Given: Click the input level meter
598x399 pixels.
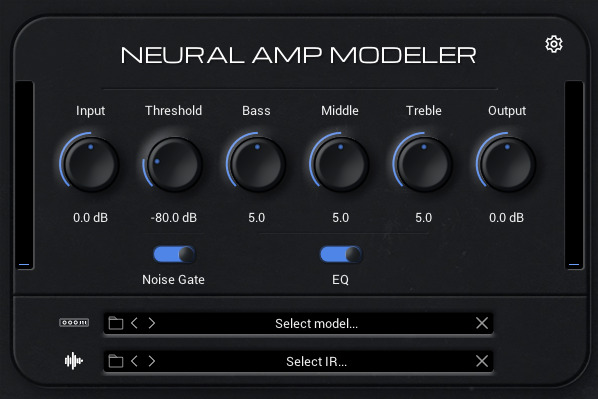Looking at the screenshot, I should point(24,175).
